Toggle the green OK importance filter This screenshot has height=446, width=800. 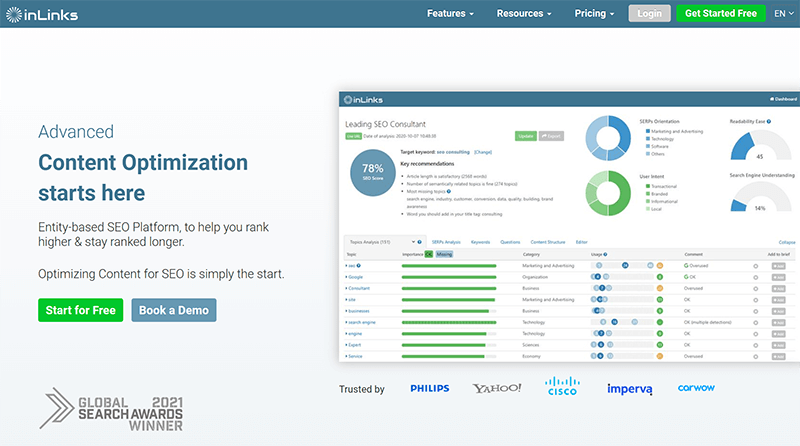(x=429, y=254)
